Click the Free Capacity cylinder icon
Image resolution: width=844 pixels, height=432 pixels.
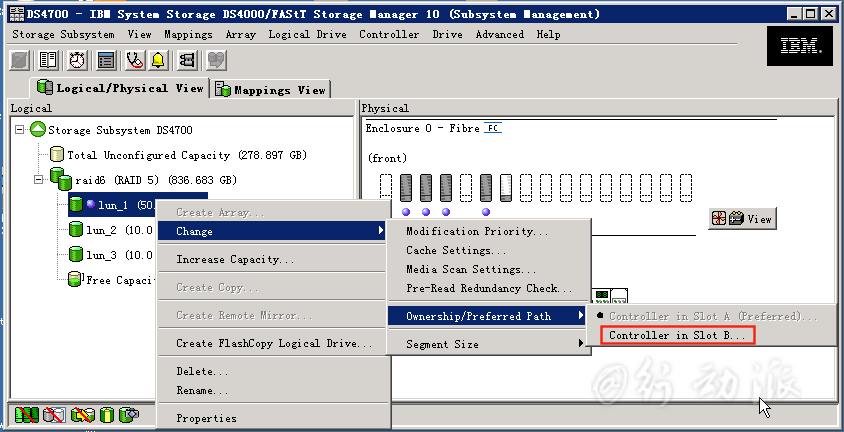tap(75, 279)
